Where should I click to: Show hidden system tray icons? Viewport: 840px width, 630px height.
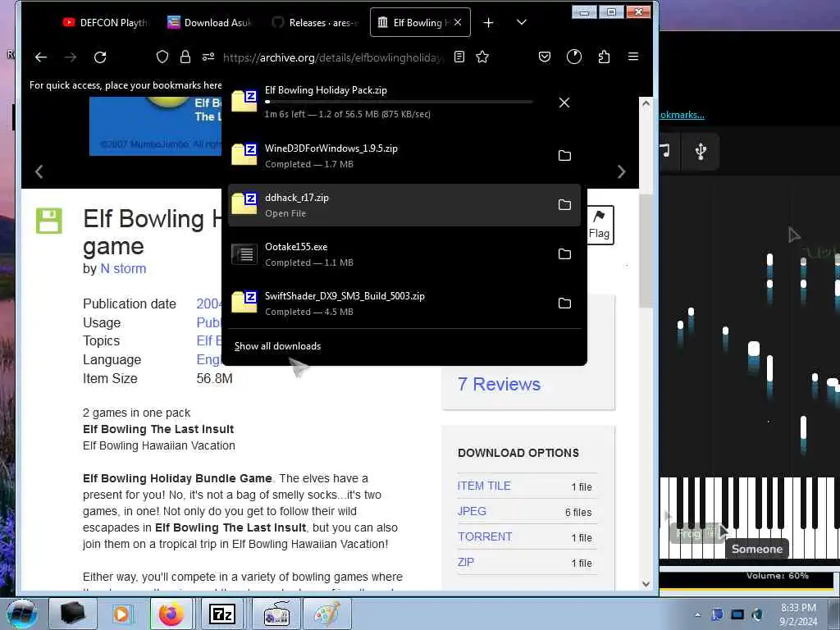697,614
